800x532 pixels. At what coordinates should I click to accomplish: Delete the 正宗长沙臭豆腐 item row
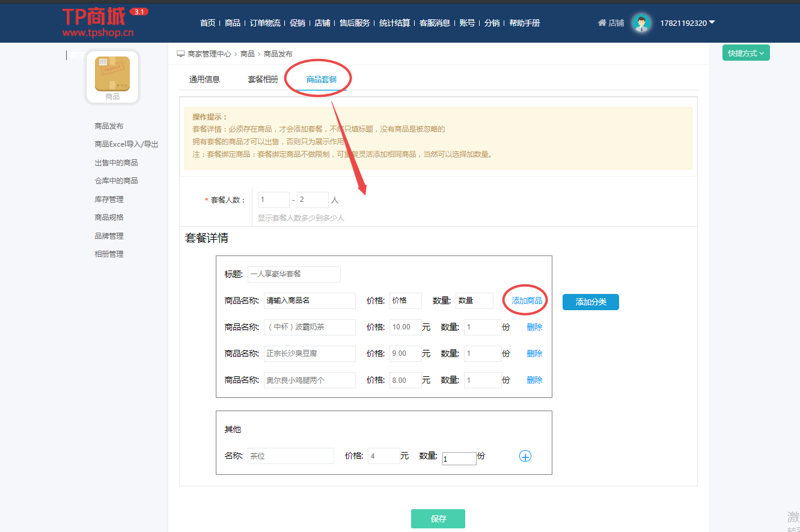(x=534, y=353)
